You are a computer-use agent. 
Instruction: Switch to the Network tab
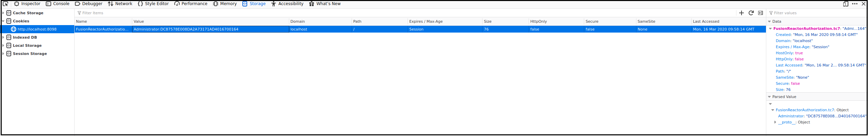[x=120, y=4]
